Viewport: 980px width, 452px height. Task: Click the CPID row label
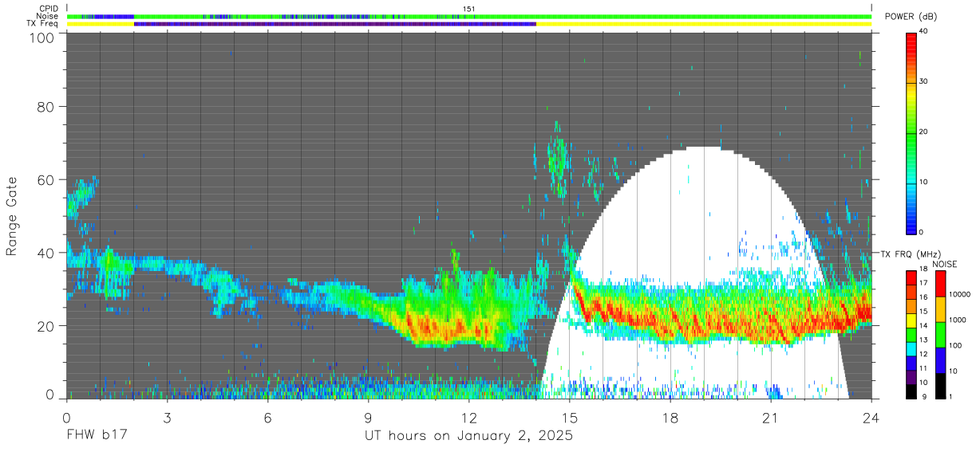pos(49,9)
